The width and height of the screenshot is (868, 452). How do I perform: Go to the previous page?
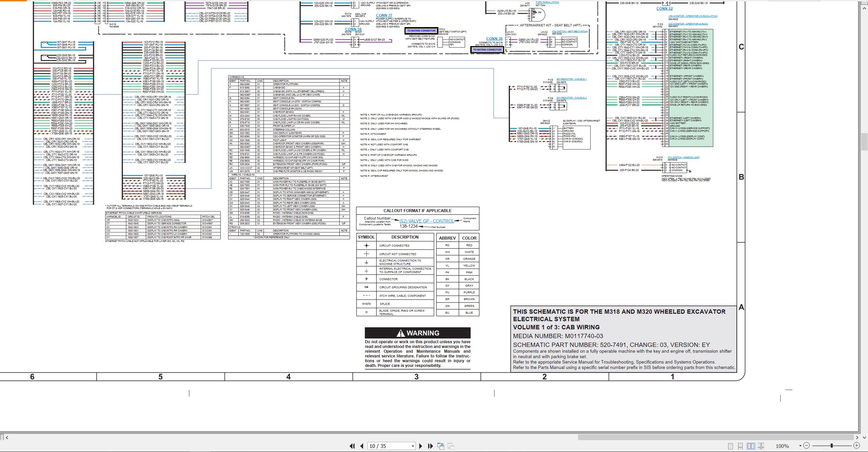[362, 446]
